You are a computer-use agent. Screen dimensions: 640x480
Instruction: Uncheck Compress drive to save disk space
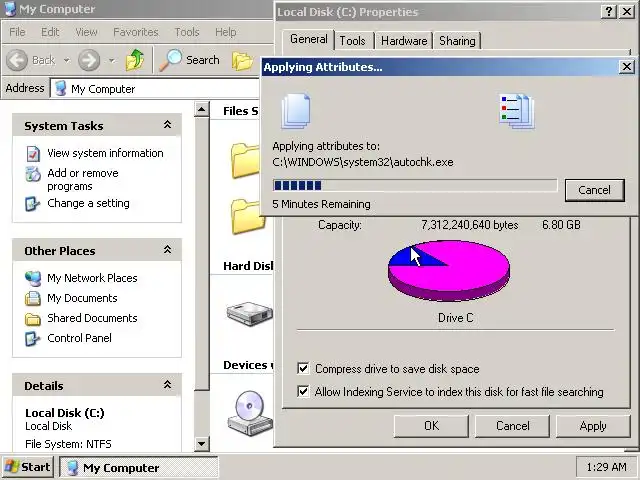pos(303,369)
